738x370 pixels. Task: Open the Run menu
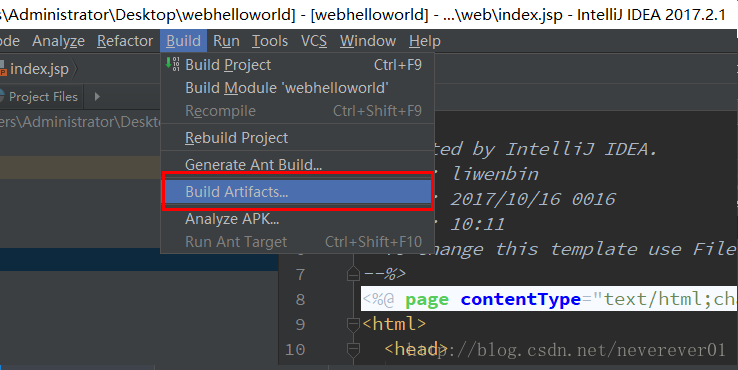tap(226, 41)
